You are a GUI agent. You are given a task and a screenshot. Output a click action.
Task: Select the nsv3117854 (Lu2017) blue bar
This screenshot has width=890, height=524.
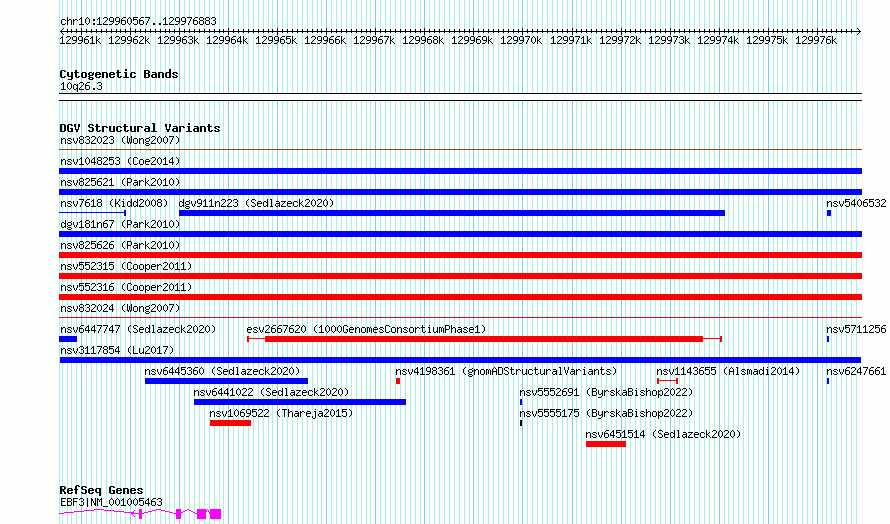coord(460,360)
